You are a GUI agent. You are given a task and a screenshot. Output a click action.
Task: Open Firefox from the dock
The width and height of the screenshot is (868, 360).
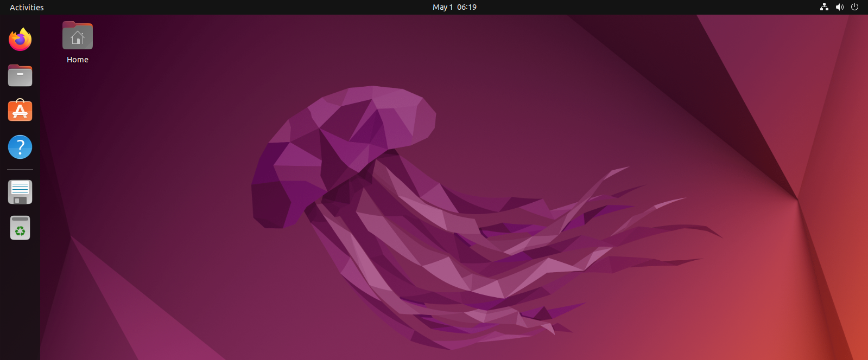(x=20, y=40)
